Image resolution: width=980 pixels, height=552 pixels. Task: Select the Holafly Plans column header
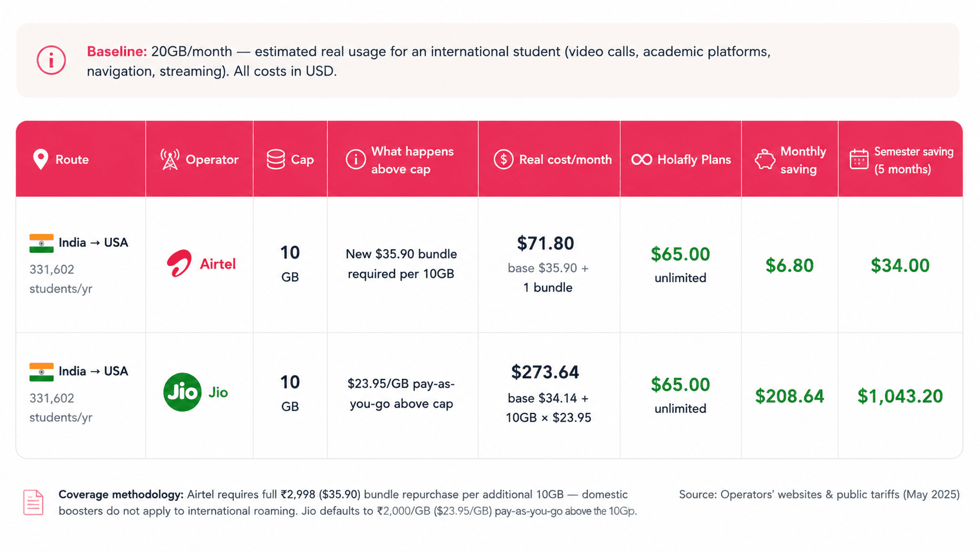680,159
